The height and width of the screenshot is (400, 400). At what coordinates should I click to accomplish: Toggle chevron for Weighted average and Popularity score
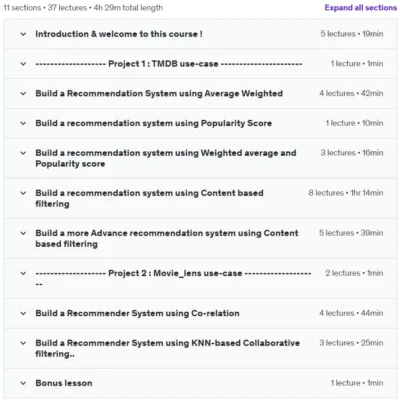23,153
